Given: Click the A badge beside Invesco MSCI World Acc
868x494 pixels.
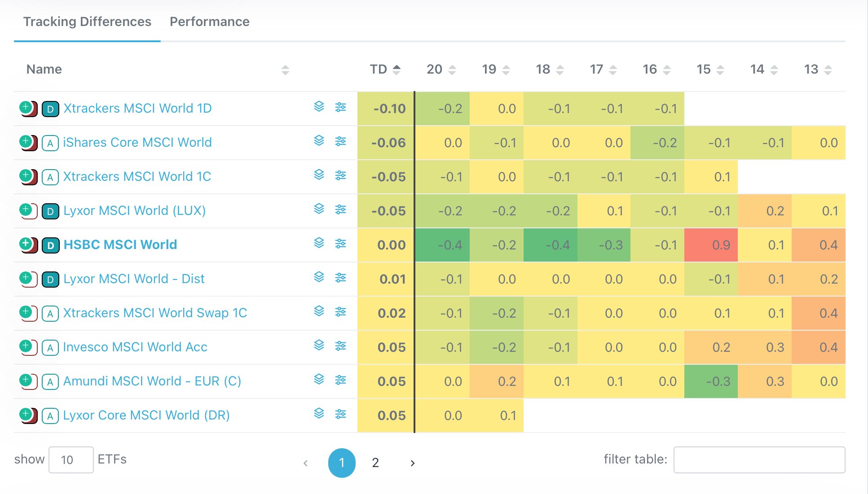Looking at the screenshot, I should (50, 348).
